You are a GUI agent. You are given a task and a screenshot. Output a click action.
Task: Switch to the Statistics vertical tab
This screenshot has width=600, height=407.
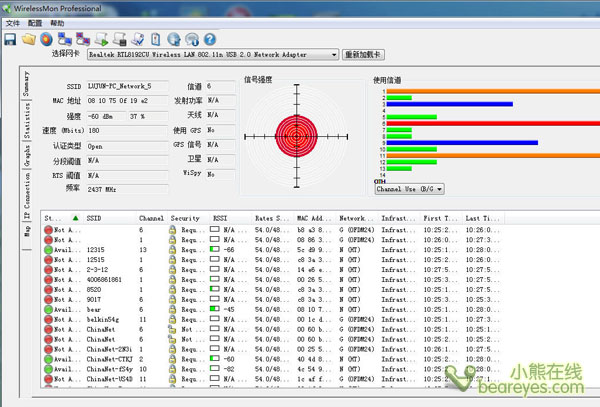coord(26,120)
